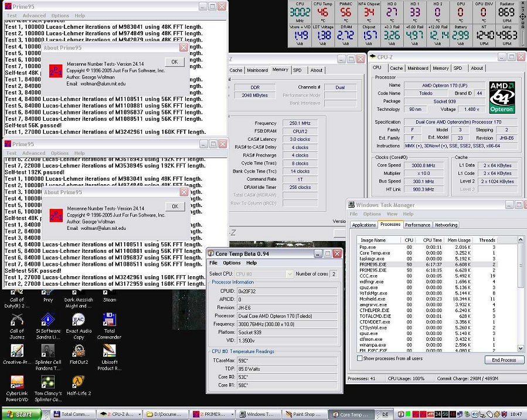The width and height of the screenshot is (527, 420).
Task: Click OK in the upper About Prime95 dialog
Action: (175, 62)
